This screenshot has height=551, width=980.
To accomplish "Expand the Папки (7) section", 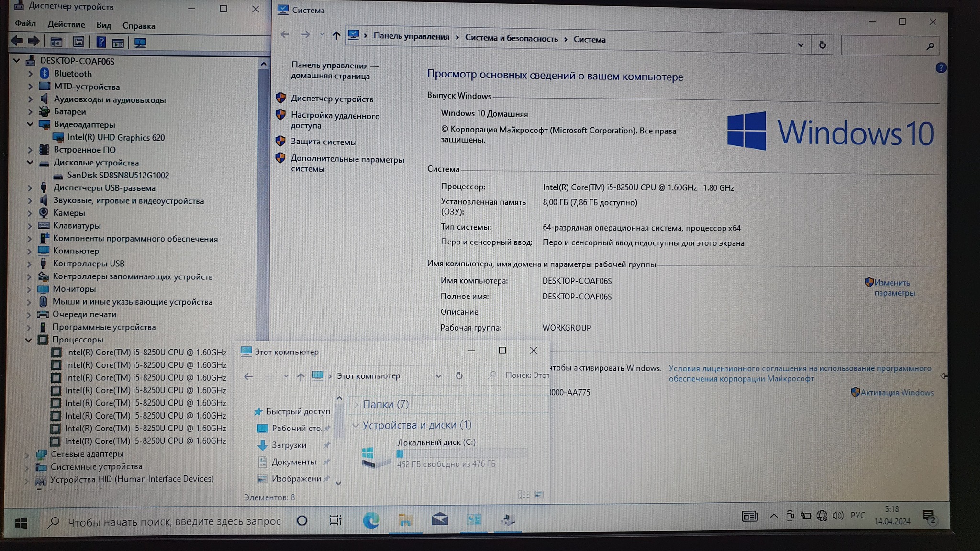I will coord(356,405).
